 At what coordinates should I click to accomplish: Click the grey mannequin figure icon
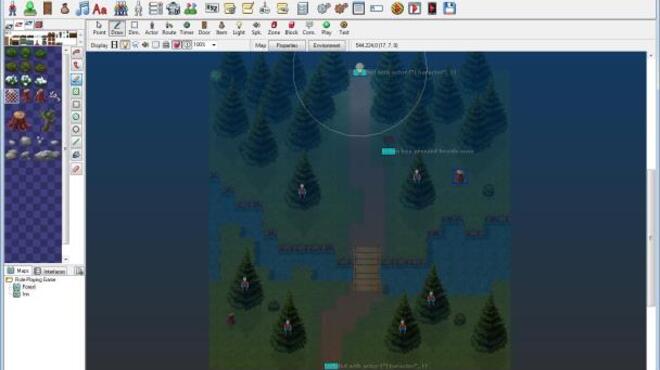[138, 8]
